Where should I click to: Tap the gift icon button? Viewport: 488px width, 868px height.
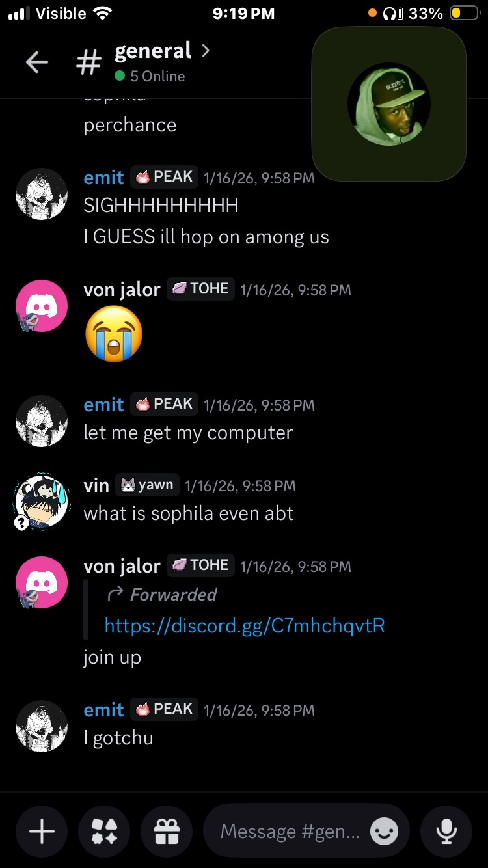(x=167, y=831)
